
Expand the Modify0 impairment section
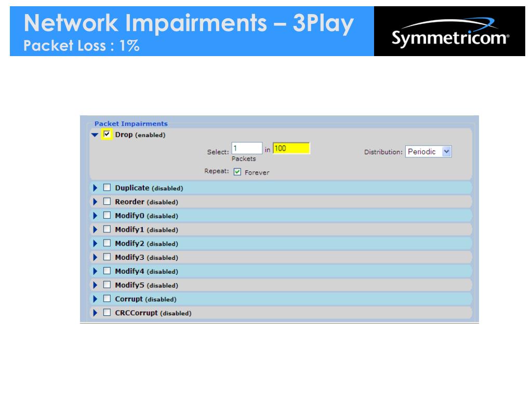(x=95, y=216)
